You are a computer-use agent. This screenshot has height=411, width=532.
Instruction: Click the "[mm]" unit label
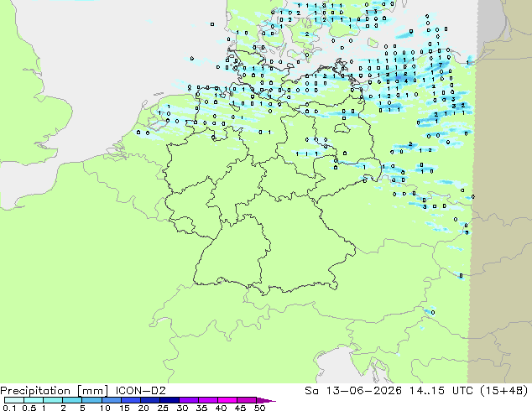92,391
